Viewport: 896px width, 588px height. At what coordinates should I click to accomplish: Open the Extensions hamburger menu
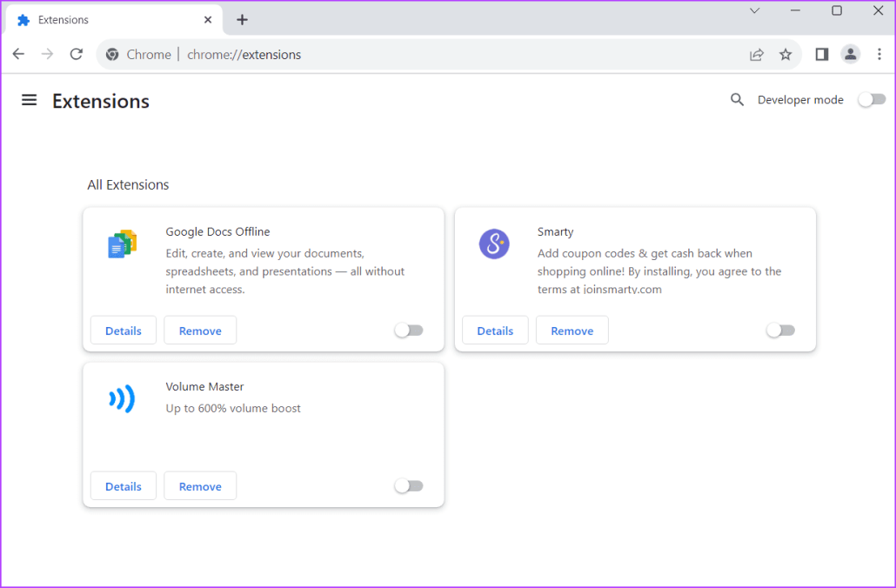29,99
